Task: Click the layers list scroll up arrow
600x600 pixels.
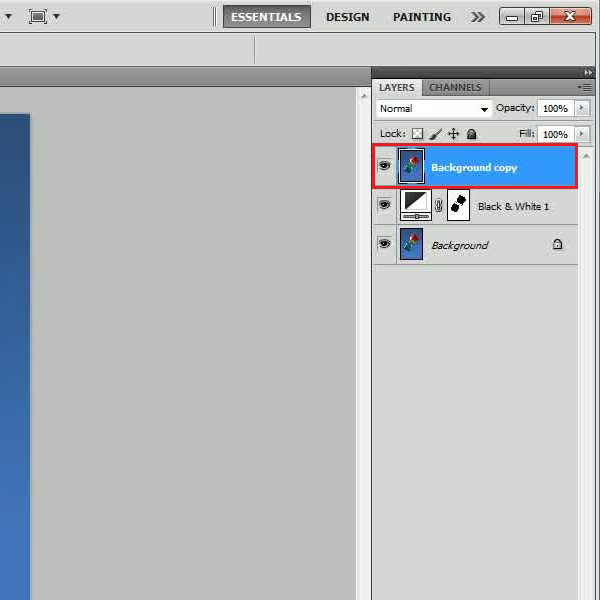Action: pyautogui.click(x=586, y=156)
